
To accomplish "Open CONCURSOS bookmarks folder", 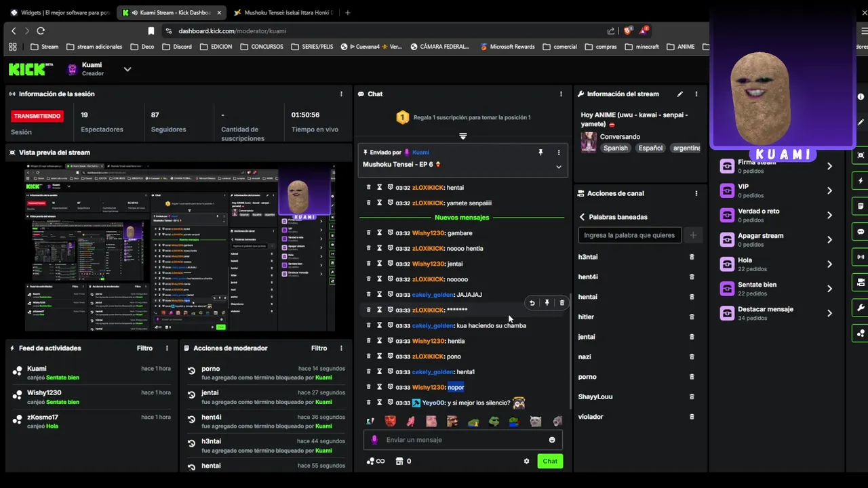I will (261, 47).
